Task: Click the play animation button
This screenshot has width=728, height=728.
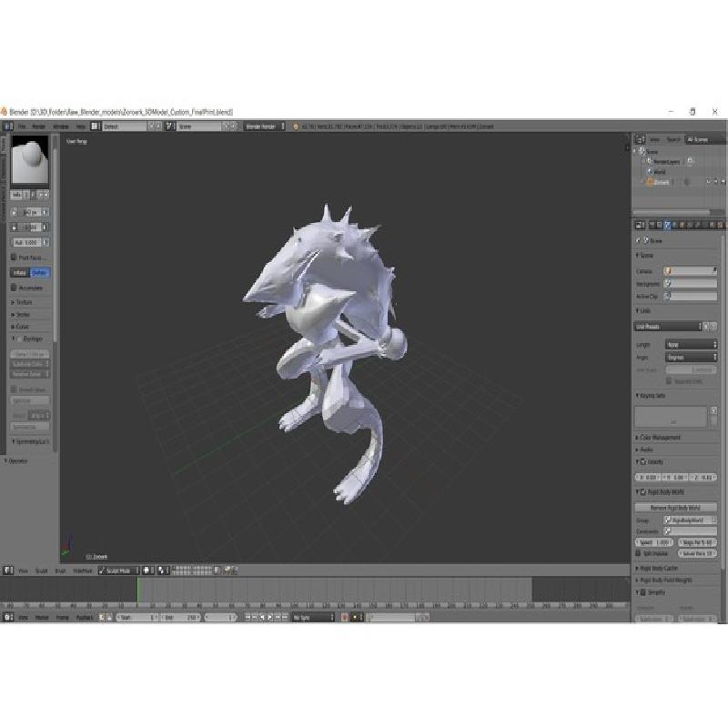Action: click(269, 618)
